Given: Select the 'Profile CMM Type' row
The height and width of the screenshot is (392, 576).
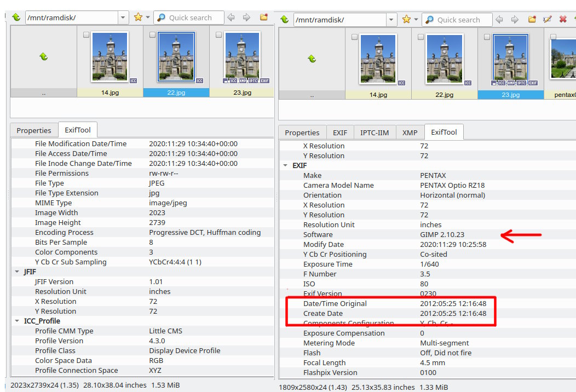Looking at the screenshot, I should (x=142, y=331).
